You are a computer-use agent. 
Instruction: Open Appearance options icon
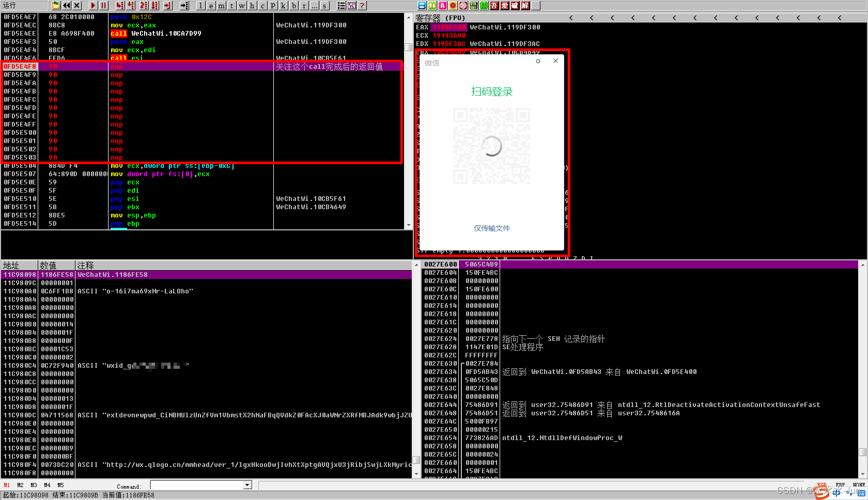point(352,6)
